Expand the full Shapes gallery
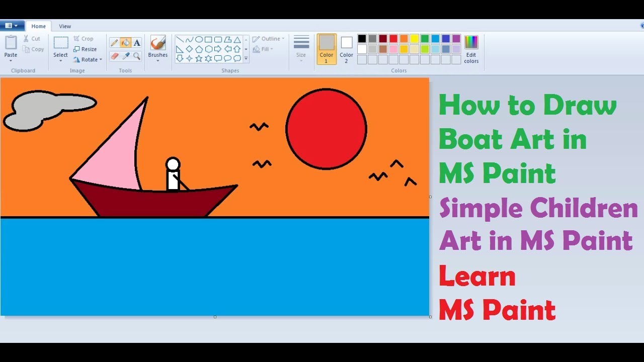644x362 pixels. coord(246,58)
